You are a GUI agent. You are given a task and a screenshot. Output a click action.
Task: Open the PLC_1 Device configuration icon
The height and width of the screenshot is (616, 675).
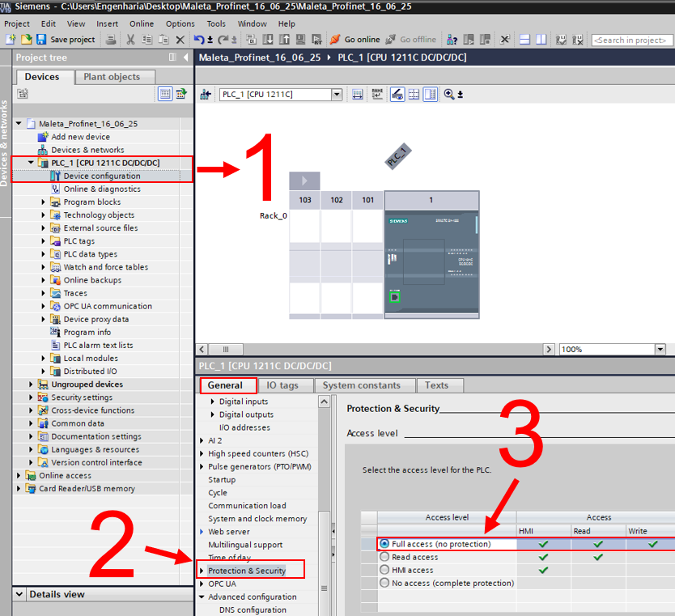[x=56, y=176]
